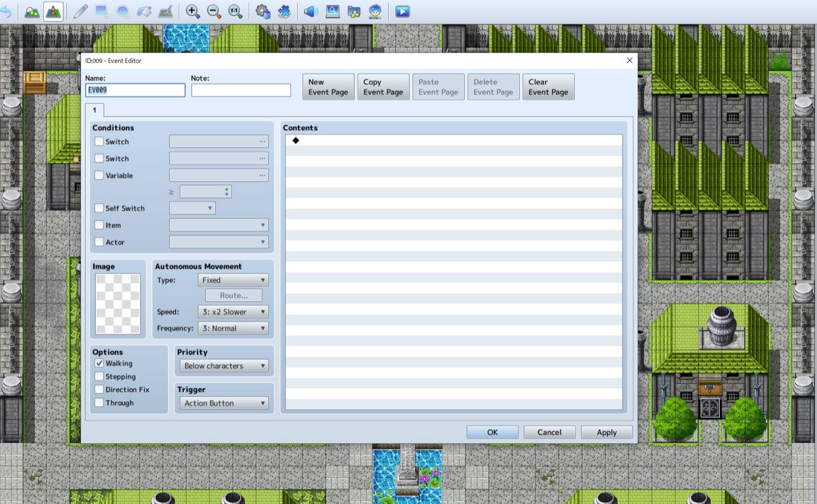Reset map zoom to actual size
Screen dimensions: 817x504
tap(236, 11)
